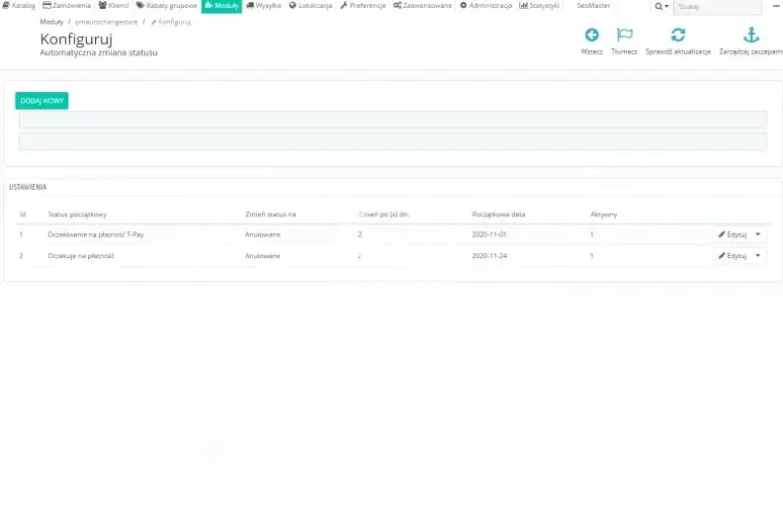Click the Zarządzaj zaczepami anchor icon

(x=751, y=36)
